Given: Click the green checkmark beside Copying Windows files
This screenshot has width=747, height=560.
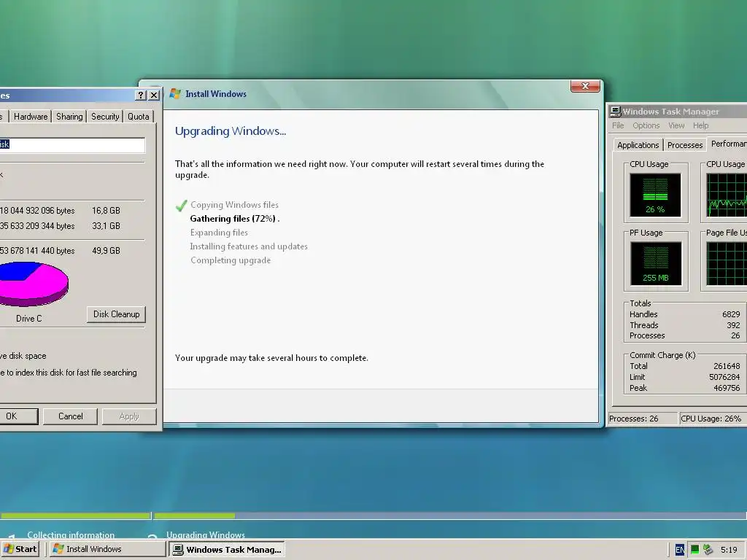Looking at the screenshot, I should click(x=181, y=206).
